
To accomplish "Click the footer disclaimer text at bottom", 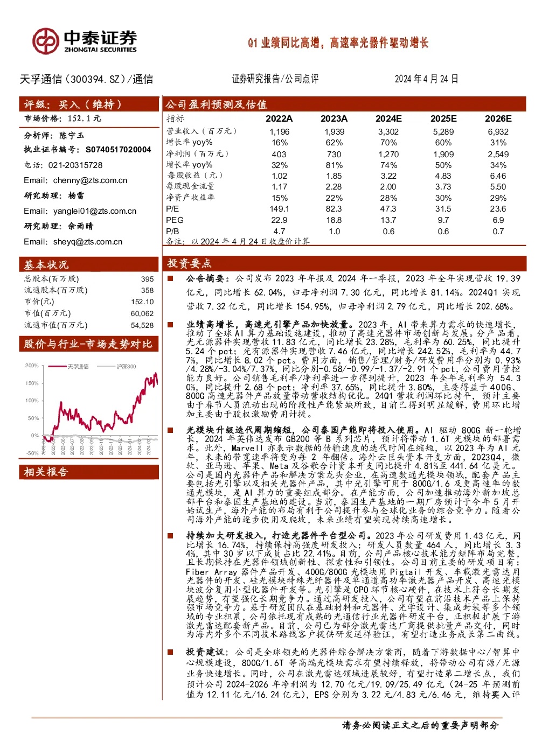I will pos(421,725).
